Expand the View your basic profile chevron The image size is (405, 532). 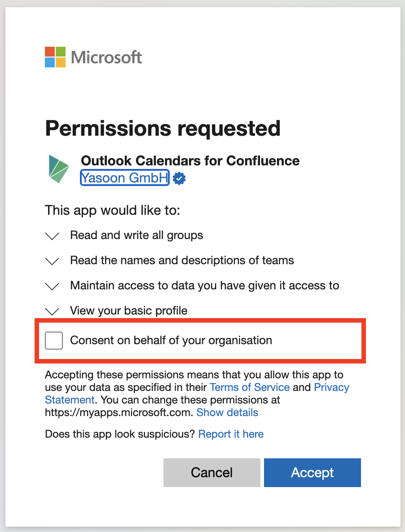click(53, 311)
